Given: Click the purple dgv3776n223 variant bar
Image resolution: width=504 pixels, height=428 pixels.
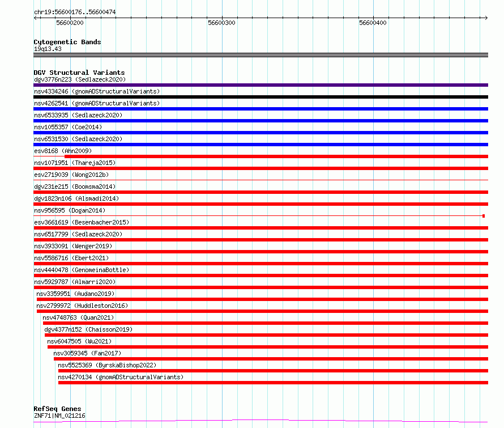Looking at the screenshot, I should click(x=260, y=85).
